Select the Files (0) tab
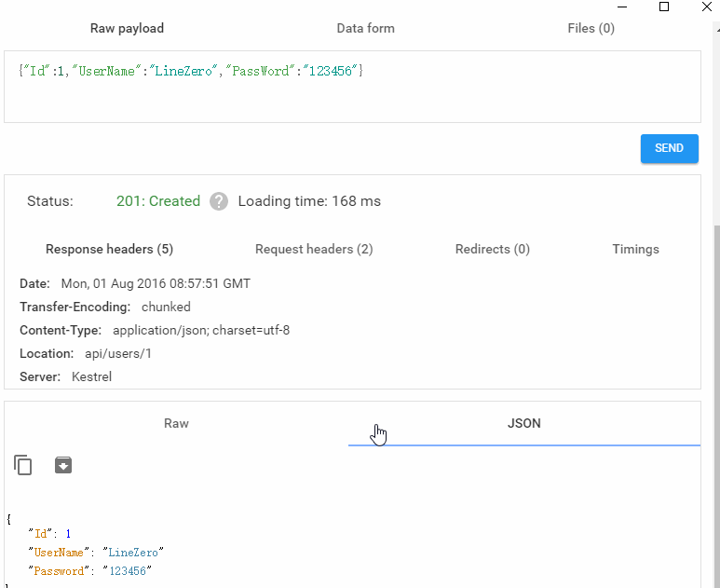 coord(591,29)
